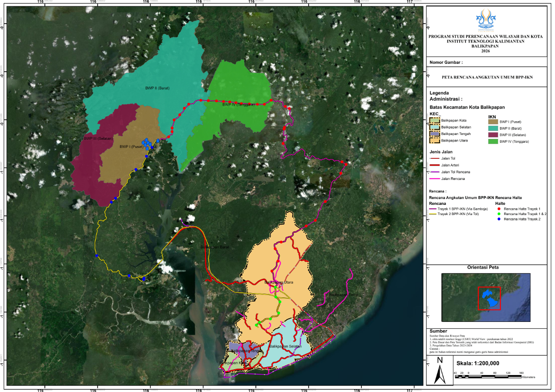
Task: Click the 'PROGRAM STUDI PERENCANAAN WILAYAH DAN KOTA' text
Action: click(485, 37)
